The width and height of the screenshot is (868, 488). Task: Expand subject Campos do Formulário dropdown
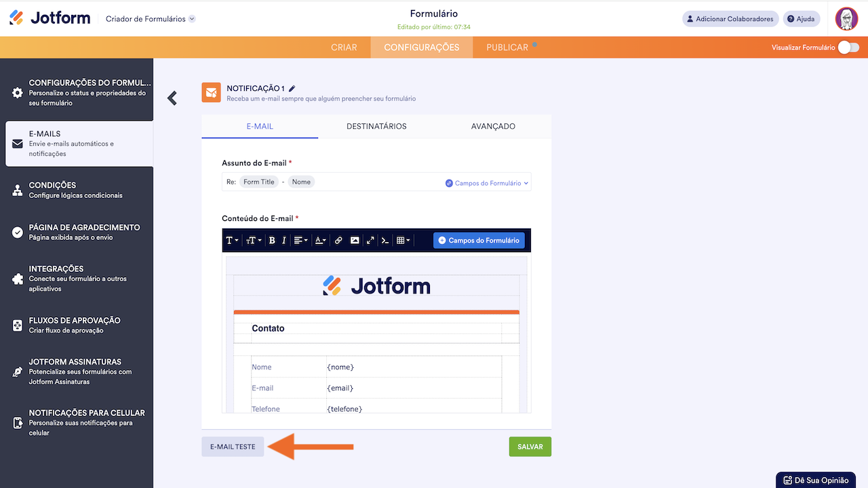click(x=487, y=183)
